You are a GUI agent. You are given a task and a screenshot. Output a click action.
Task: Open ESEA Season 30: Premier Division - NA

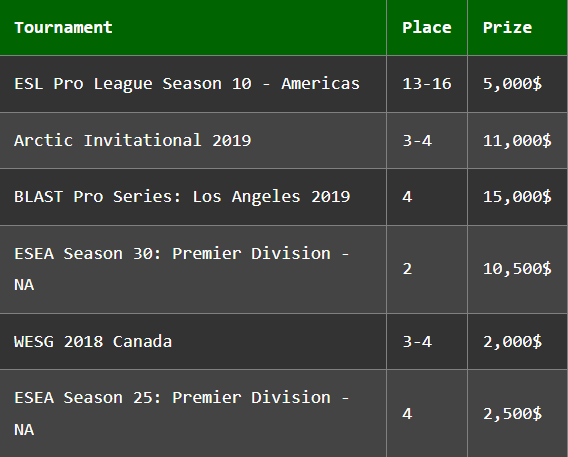tap(181, 269)
